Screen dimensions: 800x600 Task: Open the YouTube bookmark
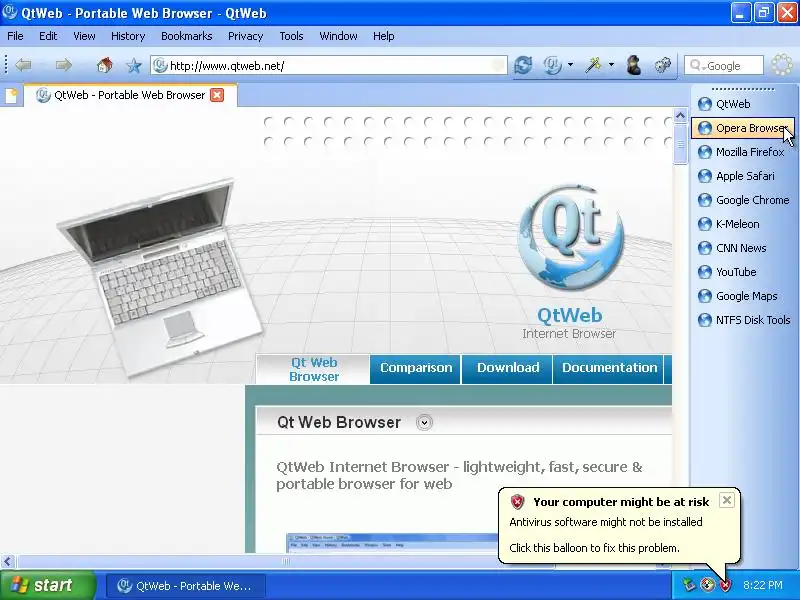pos(727,272)
